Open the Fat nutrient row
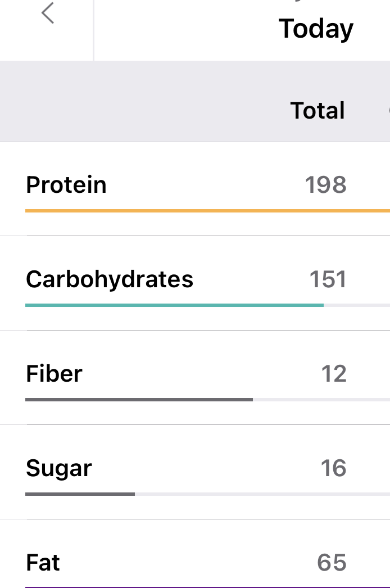Viewport: 390px width, 588px height. coord(43,563)
